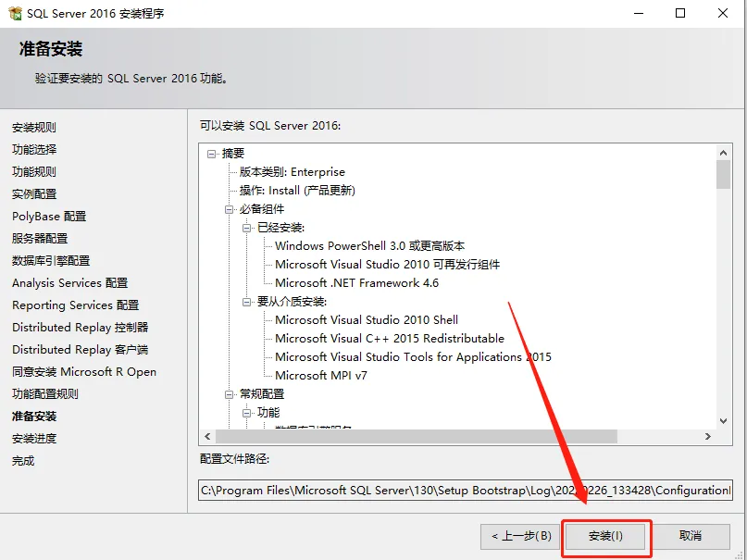Select the 安装进度 step
Screen dimensions: 747x560
tap(34, 439)
